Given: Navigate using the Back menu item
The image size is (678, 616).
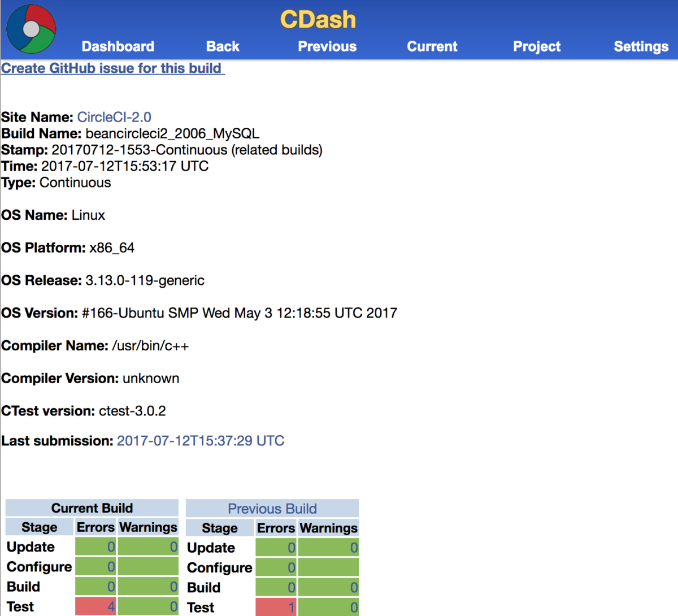Looking at the screenshot, I should tap(223, 46).
